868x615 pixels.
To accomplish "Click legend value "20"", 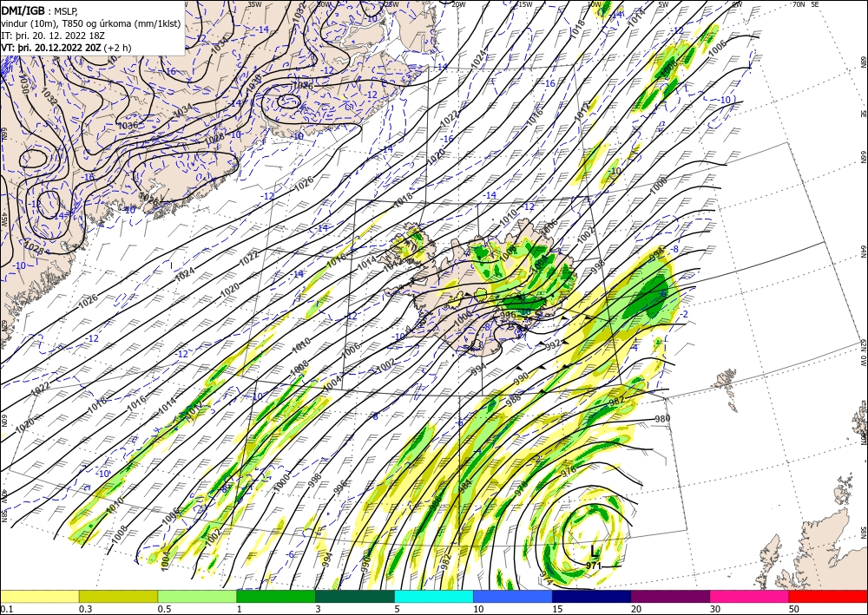I will (636, 609).
